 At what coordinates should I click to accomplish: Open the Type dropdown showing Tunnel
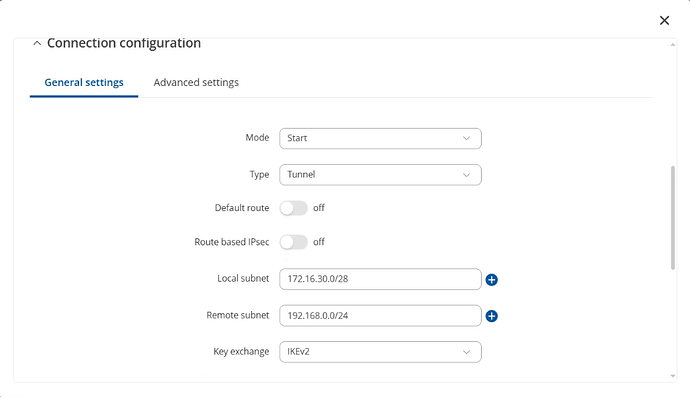[380, 175]
